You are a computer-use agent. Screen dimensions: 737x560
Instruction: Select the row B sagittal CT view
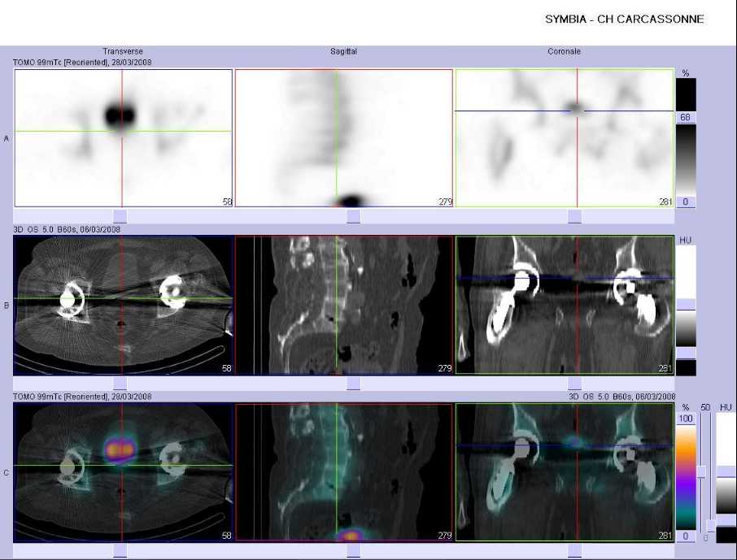(343, 305)
